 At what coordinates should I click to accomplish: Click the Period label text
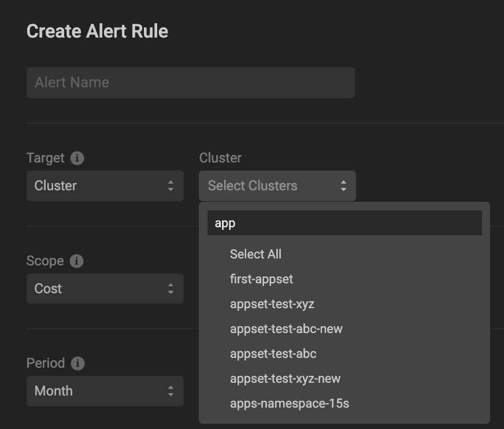45,363
